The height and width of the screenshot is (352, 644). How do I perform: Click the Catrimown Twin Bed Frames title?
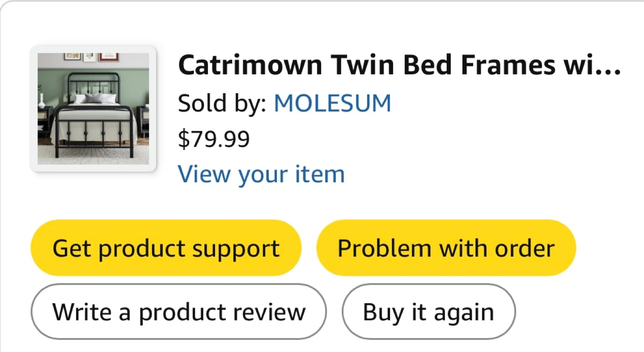pyautogui.click(x=399, y=65)
